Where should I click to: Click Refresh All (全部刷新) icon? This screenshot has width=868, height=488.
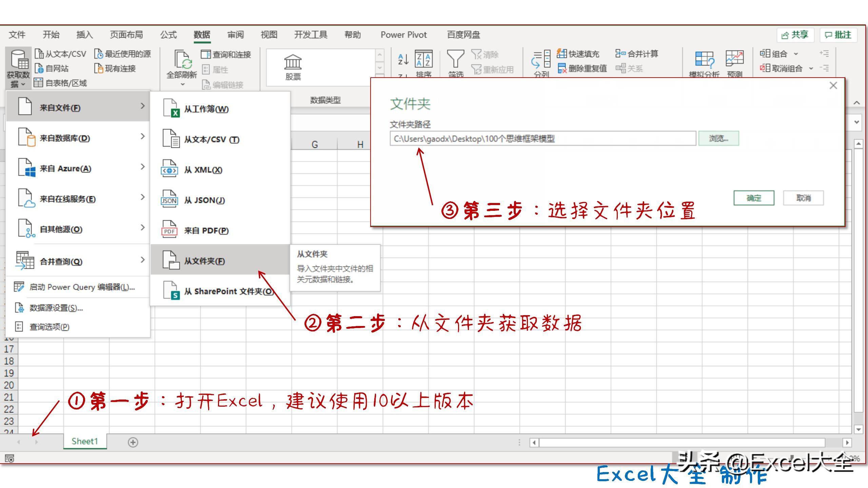[182, 68]
